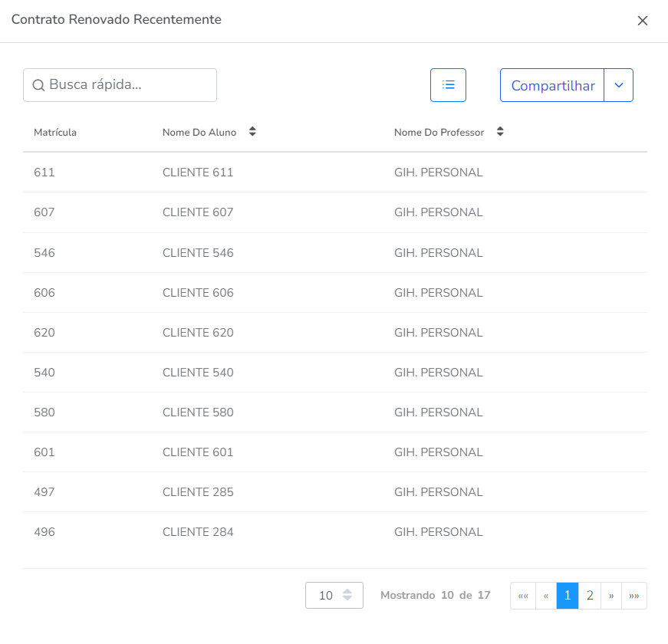
Task: Go to previous page arrow icon
Action: point(546,596)
